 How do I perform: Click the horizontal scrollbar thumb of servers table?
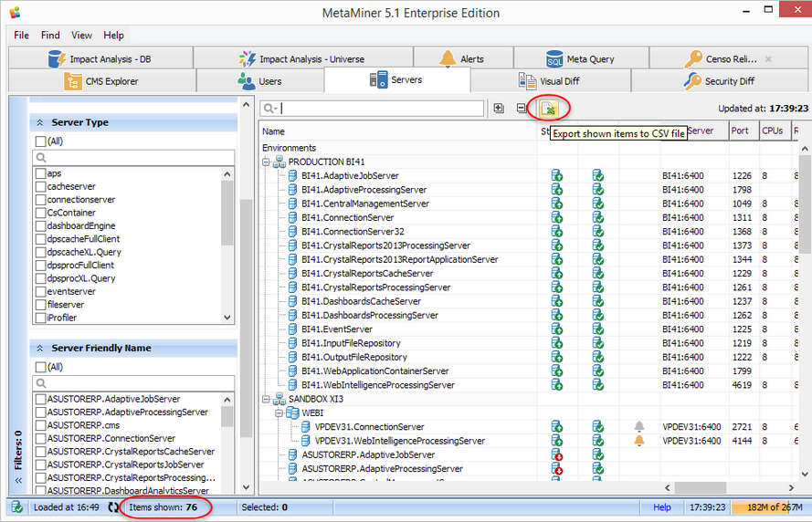pyautogui.click(x=701, y=488)
